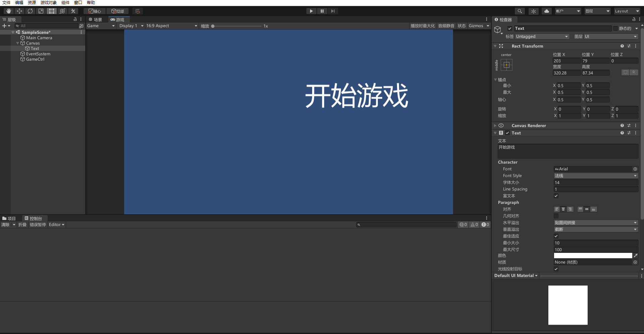Clear the console
The image size is (644, 334).
[6, 225]
